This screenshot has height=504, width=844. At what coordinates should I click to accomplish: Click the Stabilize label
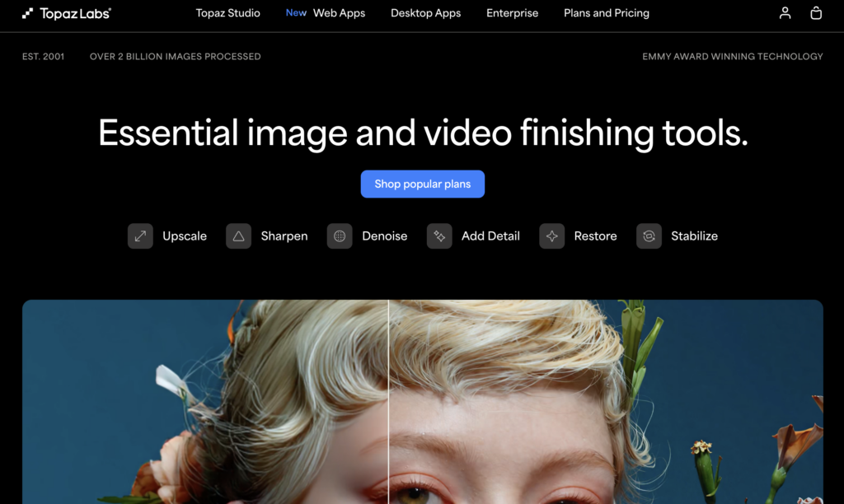tap(694, 236)
